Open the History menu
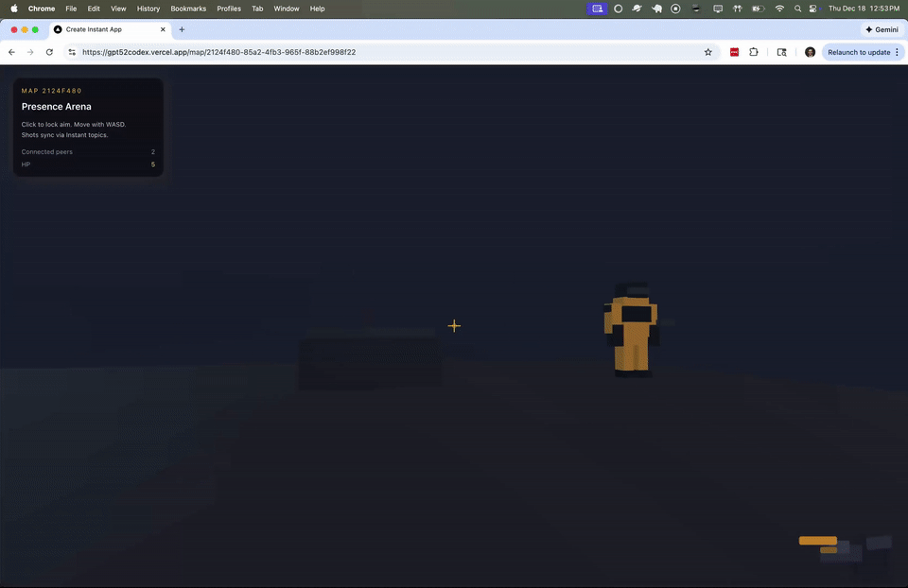The image size is (908, 588). (148, 9)
